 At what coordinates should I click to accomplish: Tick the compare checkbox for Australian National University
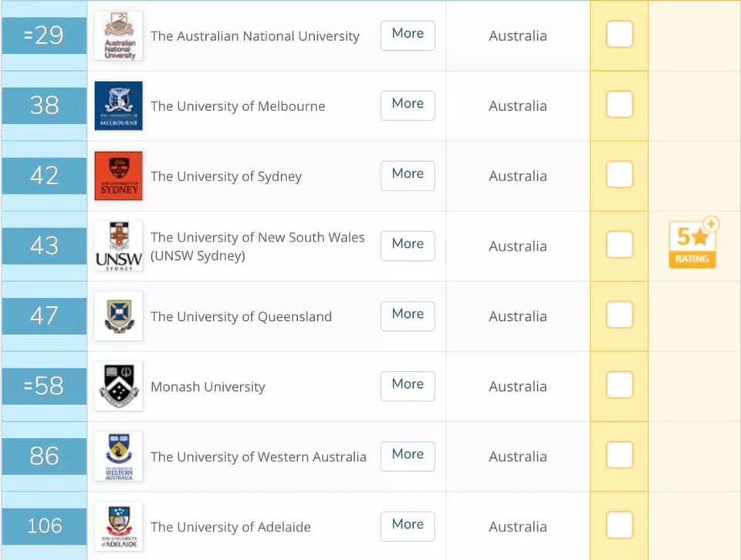tap(620, 35)
